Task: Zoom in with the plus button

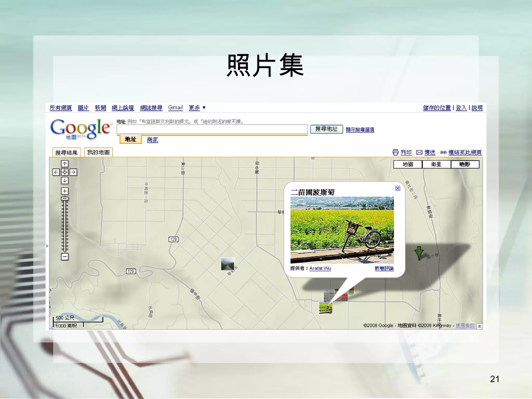Action: tap(65, 191)
